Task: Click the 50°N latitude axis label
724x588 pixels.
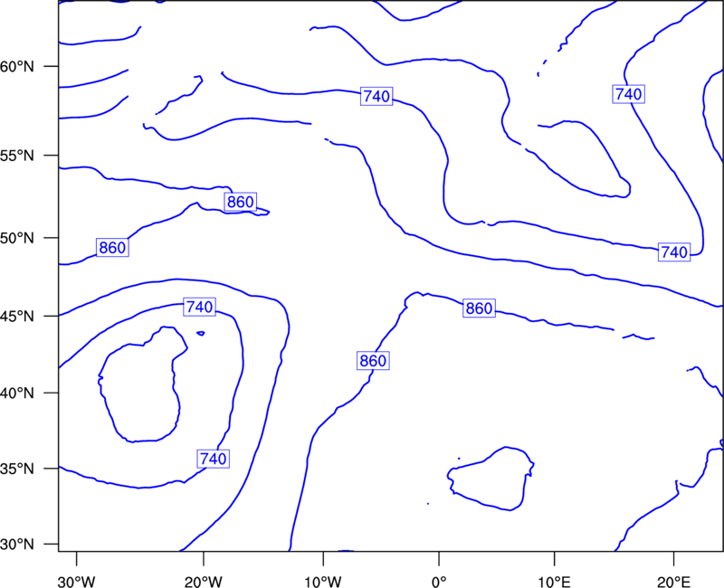Action: 17,238
